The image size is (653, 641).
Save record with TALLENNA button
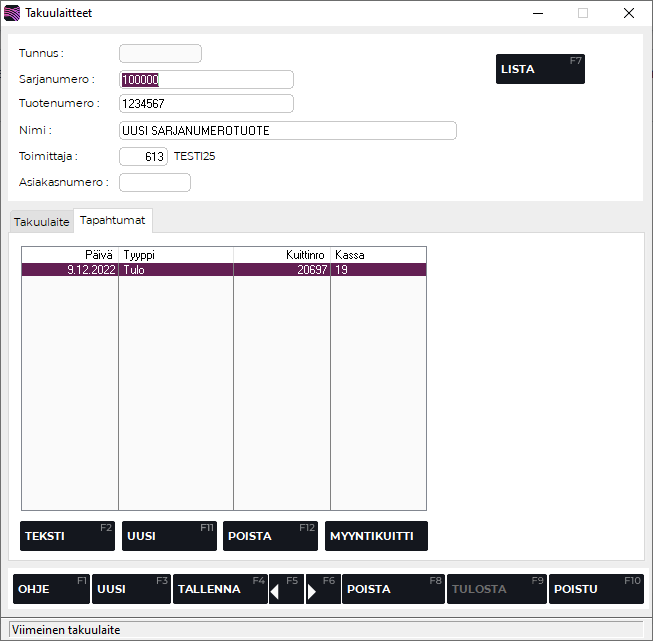220,589
